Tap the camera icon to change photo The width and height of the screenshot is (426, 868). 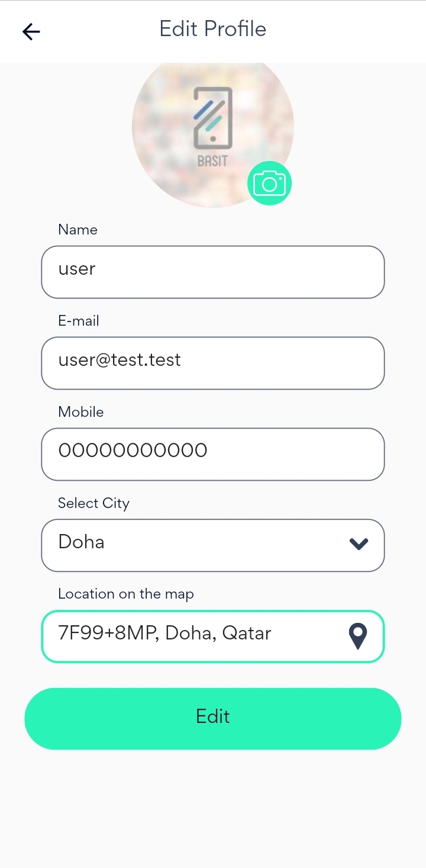pos(269,184)
